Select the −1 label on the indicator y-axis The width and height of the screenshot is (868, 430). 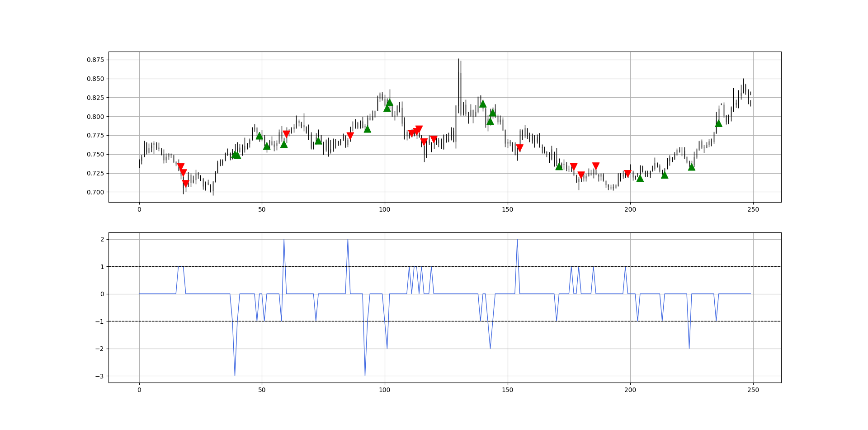(99, 321)
